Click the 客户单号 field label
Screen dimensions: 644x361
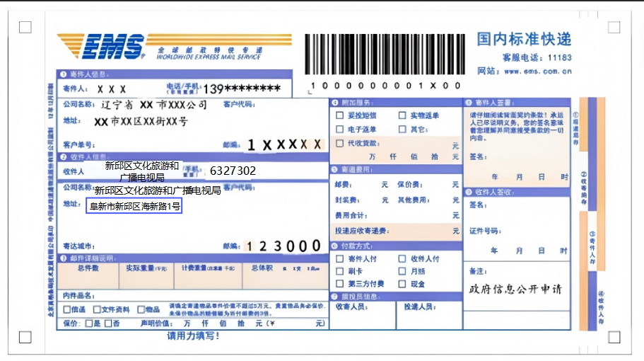coord(78,144)
